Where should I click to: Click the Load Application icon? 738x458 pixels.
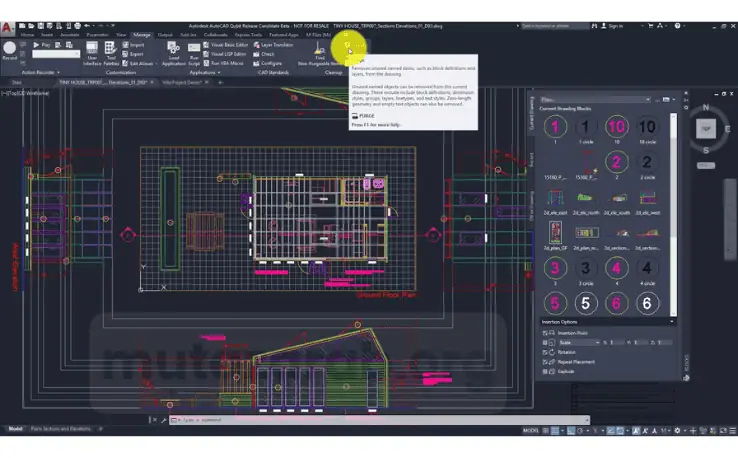tap(174, 54)
